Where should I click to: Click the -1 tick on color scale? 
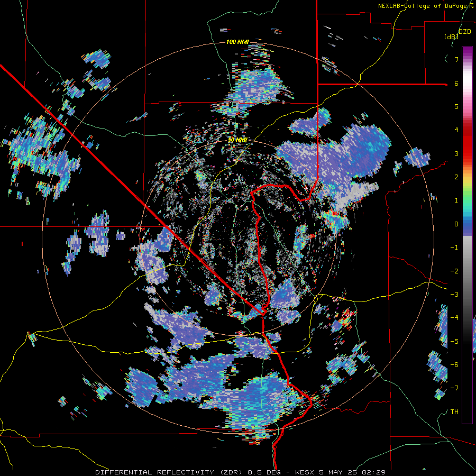point(454,248)
